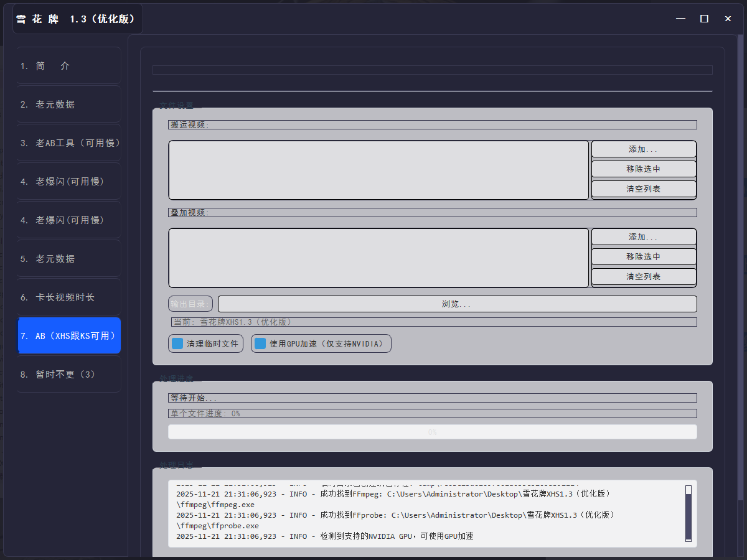Click the 0% progress bar
Viewport: 747px width, 560px height.
pos(432,432)
